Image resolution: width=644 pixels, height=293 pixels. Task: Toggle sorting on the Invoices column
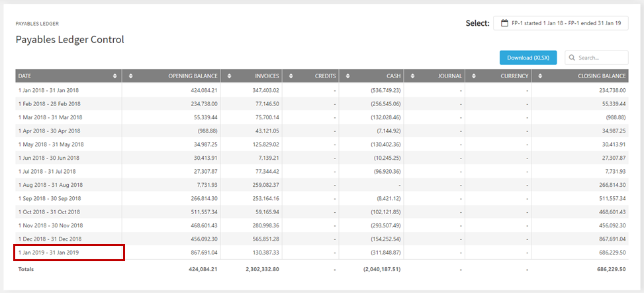[x=230, y=76]
